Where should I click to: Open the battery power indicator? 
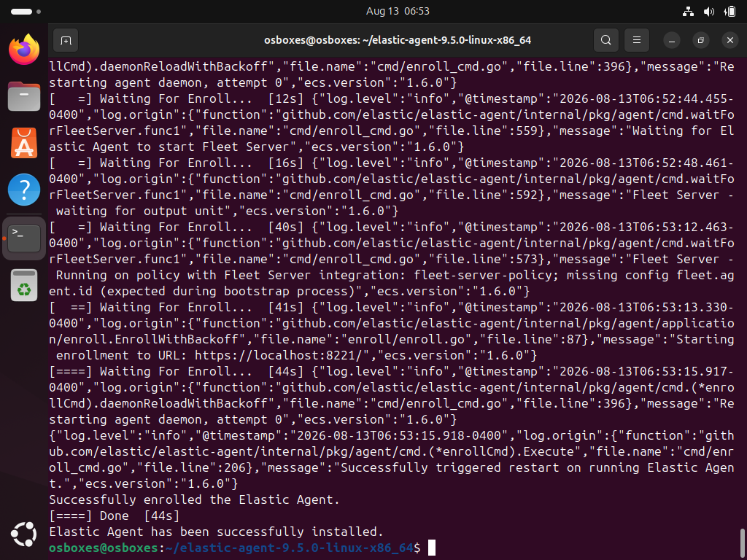(x=729, y=12)
